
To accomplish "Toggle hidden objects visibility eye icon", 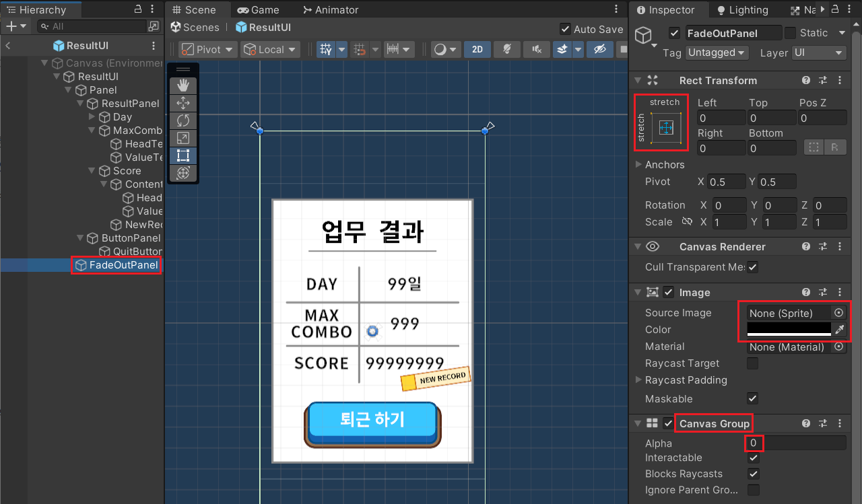I will click(600, 49).
